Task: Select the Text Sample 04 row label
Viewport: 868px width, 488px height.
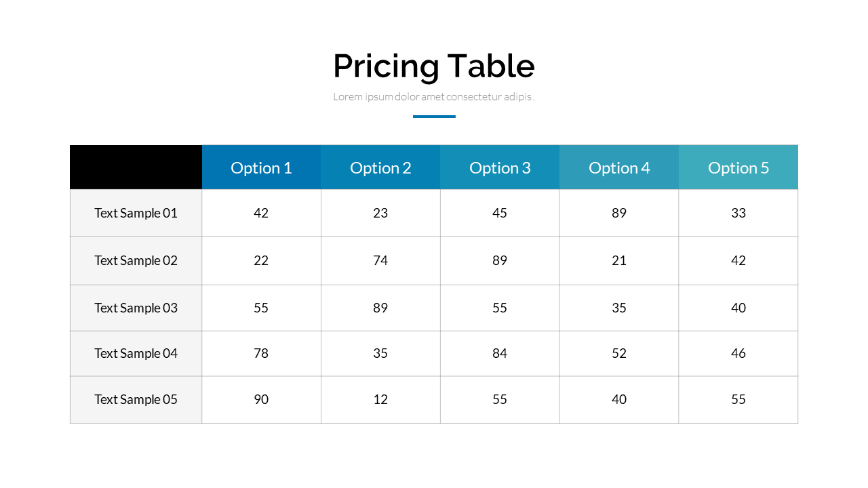Action: pos(136,353)
